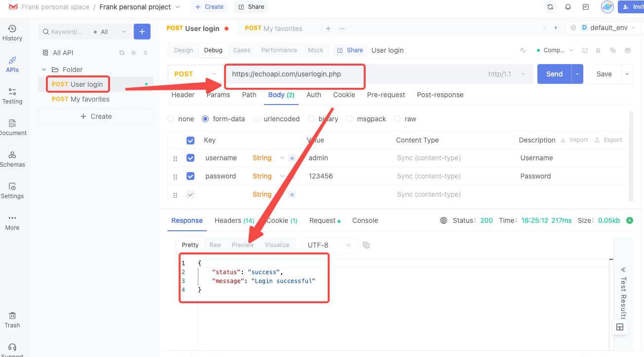Viewport: 644px width, 357px height.
Task: Click the Create button in the top bar
Action: click(x=210, y=7)
